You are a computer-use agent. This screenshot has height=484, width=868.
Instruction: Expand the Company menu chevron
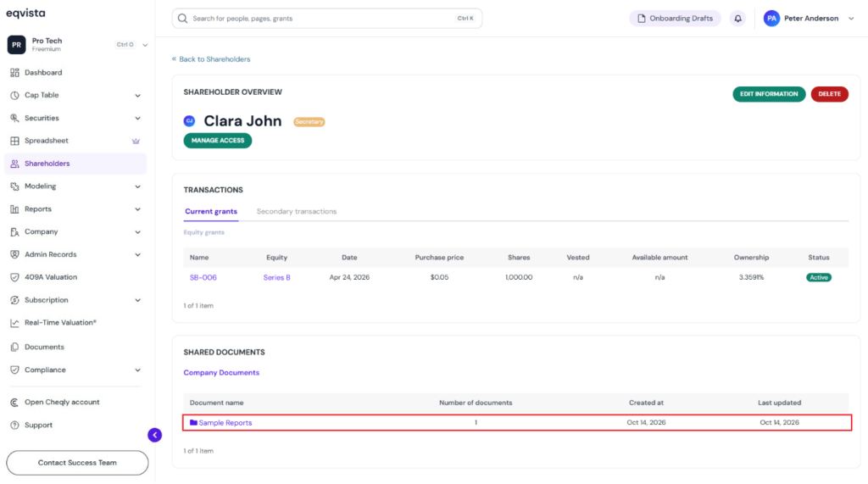click(x=138, y=232)
